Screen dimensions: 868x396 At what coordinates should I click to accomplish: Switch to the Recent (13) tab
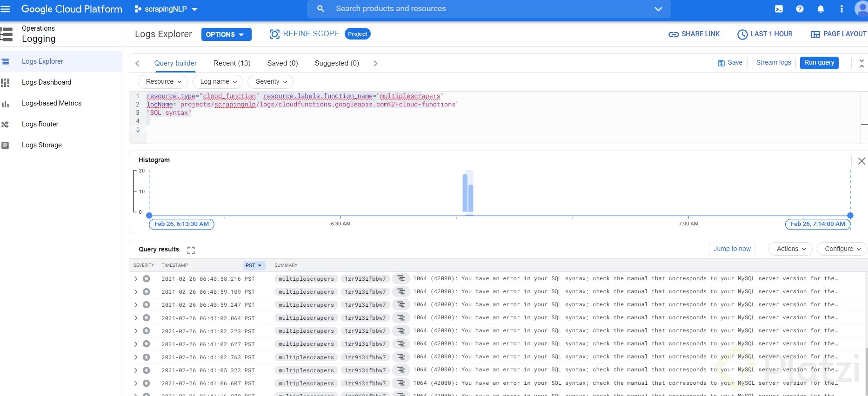[232, 63]
